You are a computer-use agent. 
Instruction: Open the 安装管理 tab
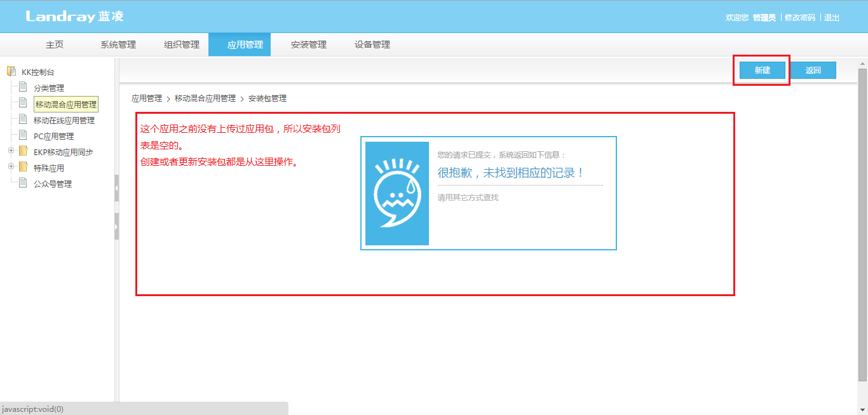pyautogui.click(x=309, y=44)
